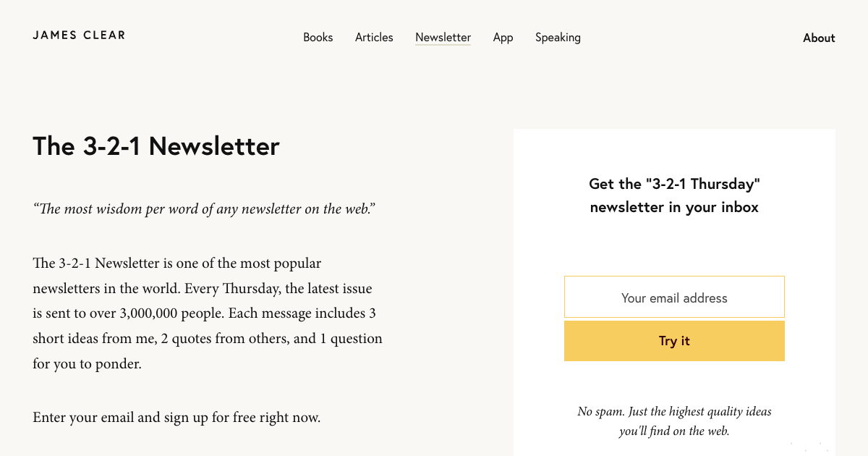Navigate to the Speaking page

[x=558, y=38]
